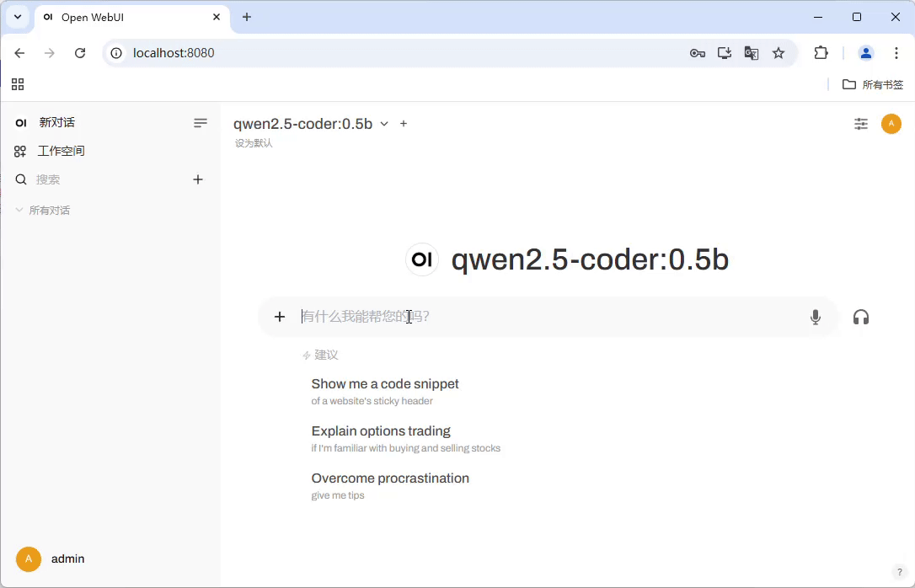Screen dimensions: 915x588
Task: Collapse the 所有对话 conversations section
Action: pos(43,211)
